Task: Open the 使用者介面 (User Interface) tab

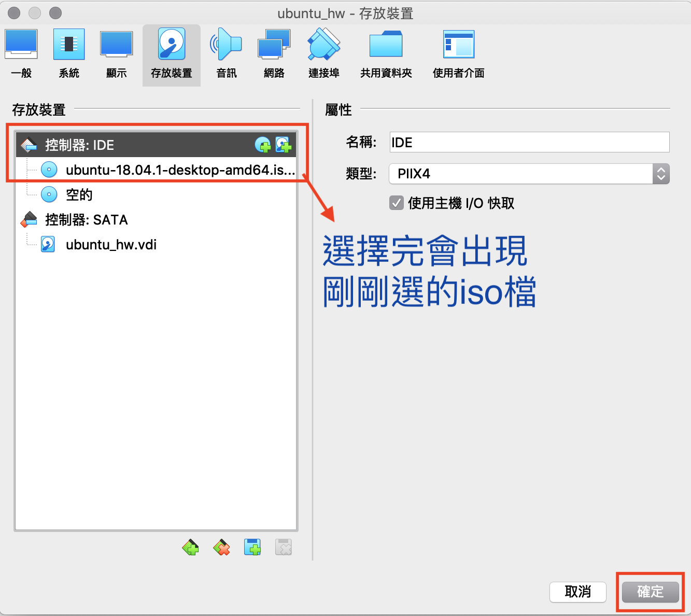Action: pyautogui.click(x=459, y=55)
